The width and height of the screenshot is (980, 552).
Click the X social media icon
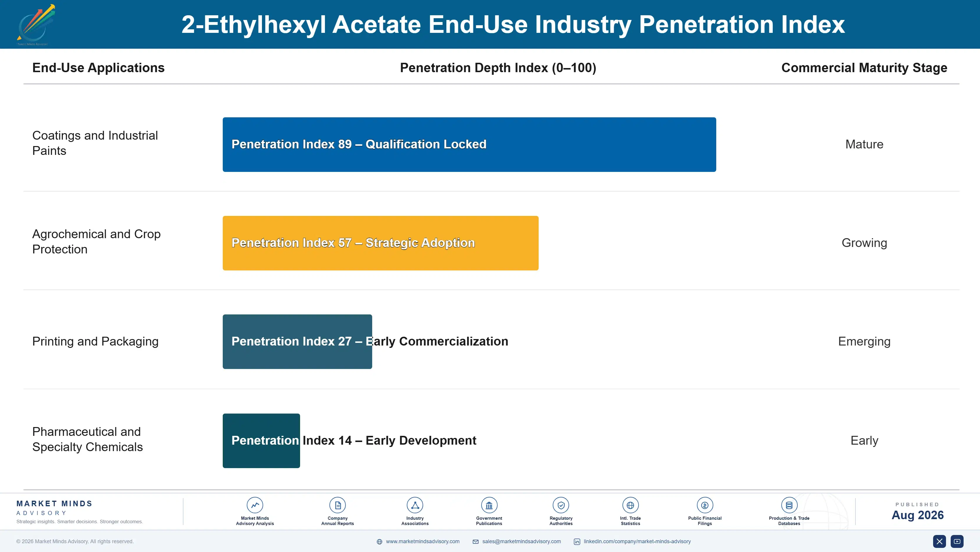pyautogui.click(x=939, y=541)
